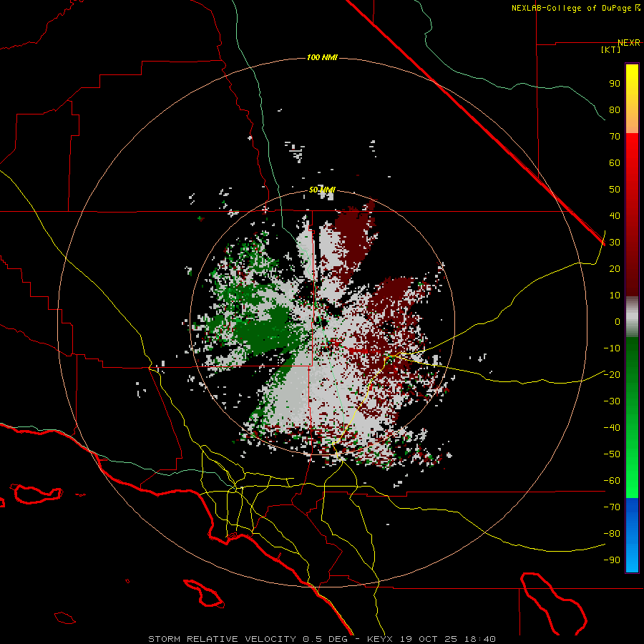Select the positive 50 scale value
644x644 pixels.
point(615,190)
